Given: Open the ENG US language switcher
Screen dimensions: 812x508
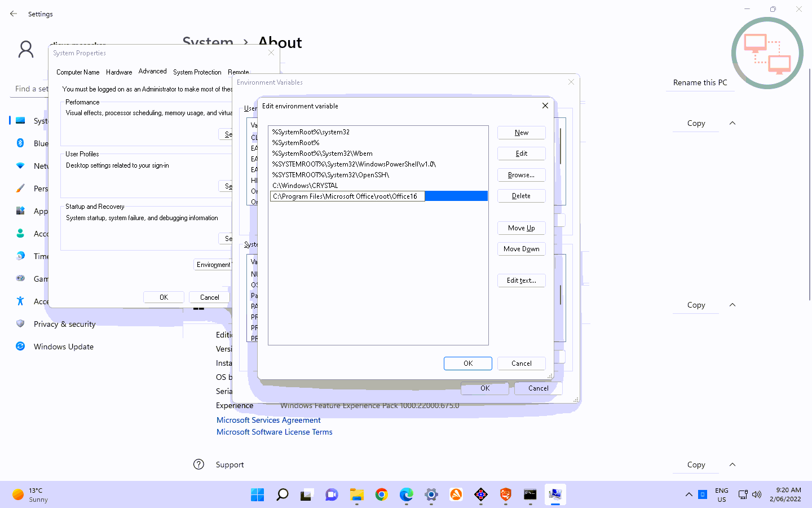Looking at the screenshot, I should (x=721, y=495).
